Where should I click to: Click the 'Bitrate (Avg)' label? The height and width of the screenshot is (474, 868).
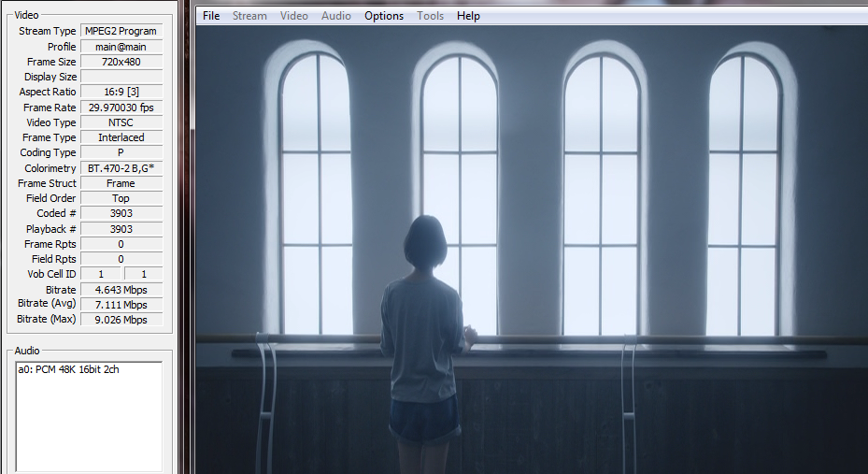(47, 304)
